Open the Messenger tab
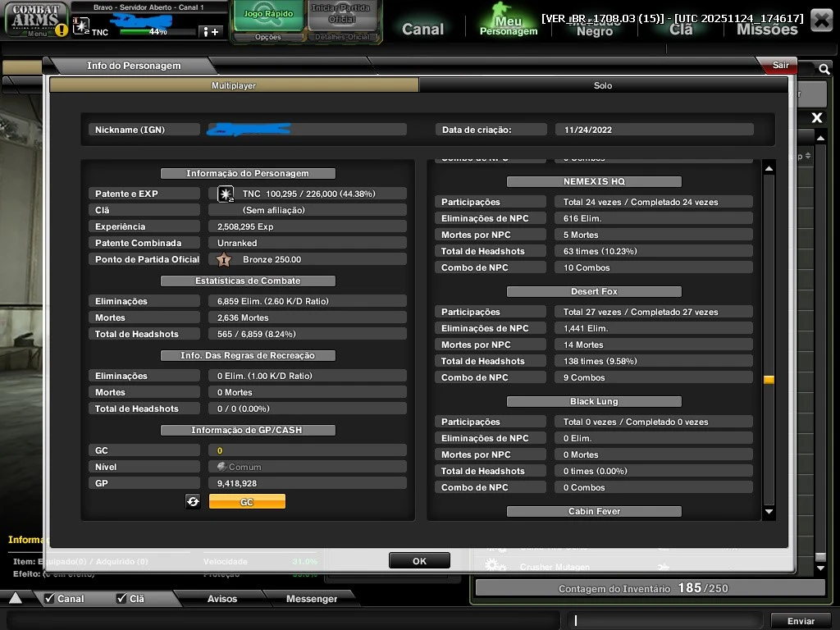The image size is (840, 630). pyautogui.click(x=311, y=599)
